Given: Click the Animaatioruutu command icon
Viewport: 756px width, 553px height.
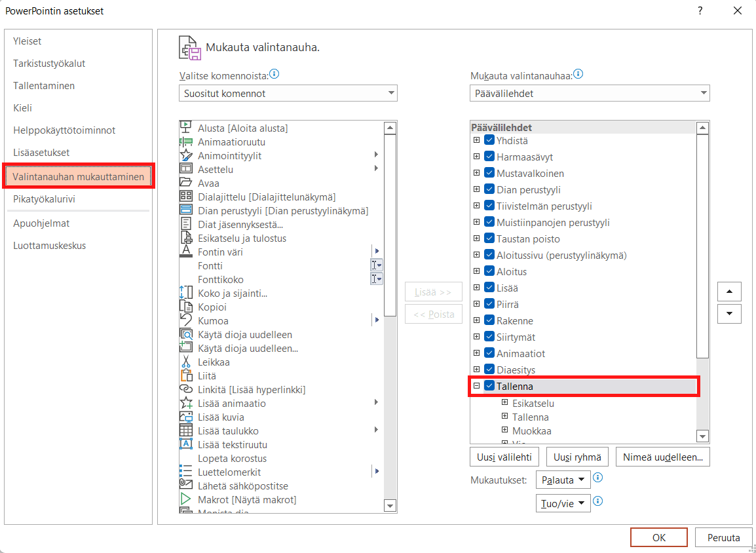Looking at the screenshot, I should tap(186, 142).
